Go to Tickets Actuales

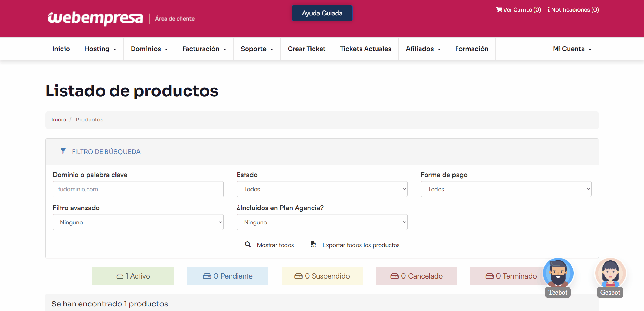(366, 49)
